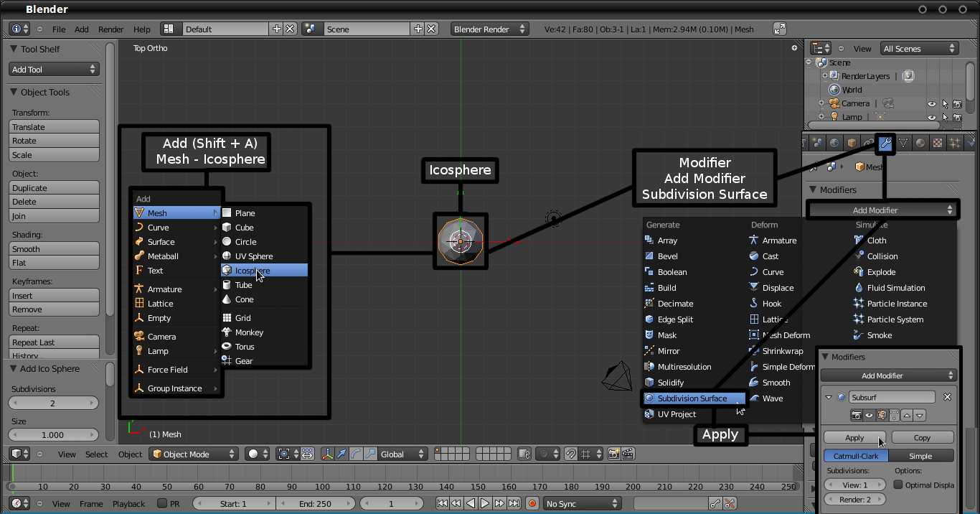Viewport: 980px width, 514px height.
Task: Enable the PR checkbox in timeline header
Action: pyautogui.click(x=162, y=504)
